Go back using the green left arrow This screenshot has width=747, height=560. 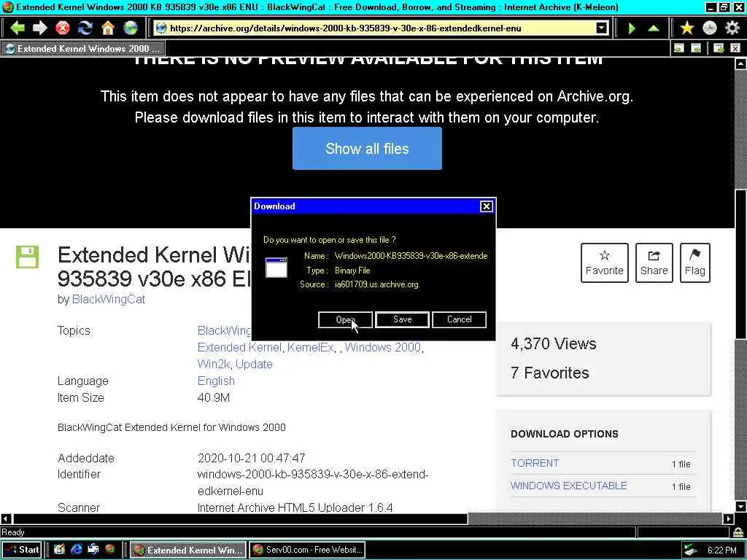tap(18, 28)
